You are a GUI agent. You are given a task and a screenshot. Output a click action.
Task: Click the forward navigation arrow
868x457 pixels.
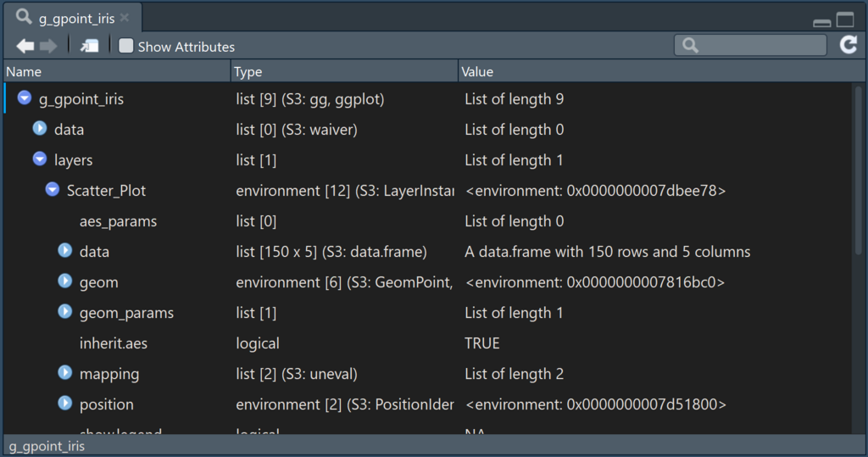[48, 46]
